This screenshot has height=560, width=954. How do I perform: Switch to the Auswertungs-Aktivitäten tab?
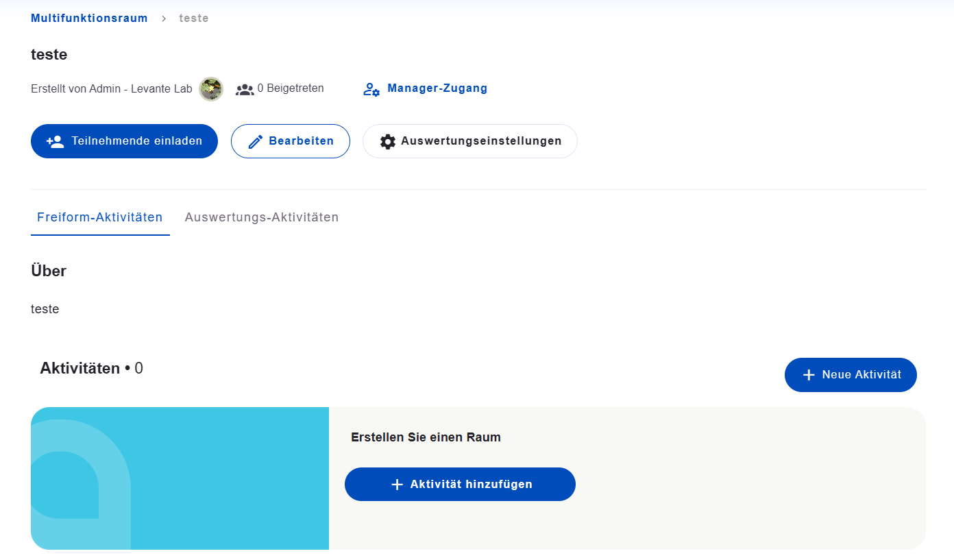tap(262, 217)
